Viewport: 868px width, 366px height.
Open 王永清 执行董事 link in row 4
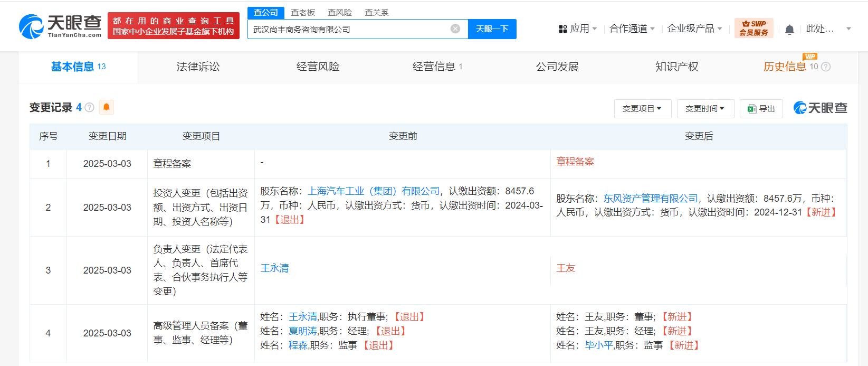pyautogui.click(x=303, y=317)
